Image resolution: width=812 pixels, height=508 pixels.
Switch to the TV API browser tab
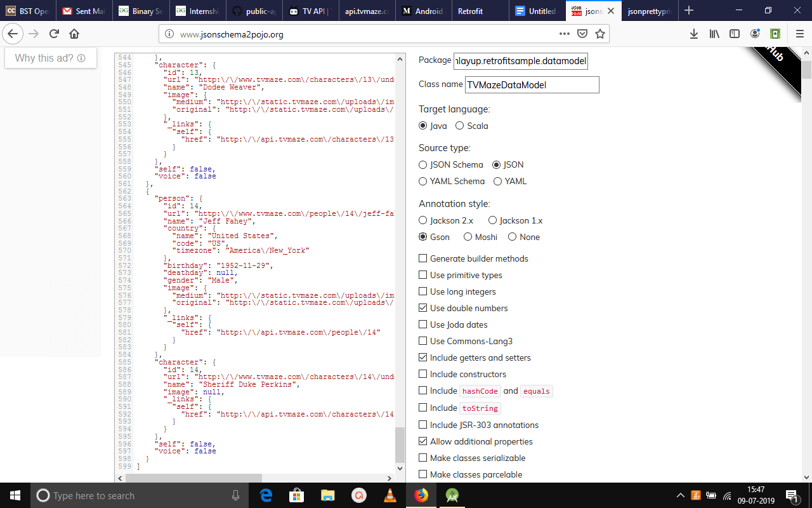310,11
